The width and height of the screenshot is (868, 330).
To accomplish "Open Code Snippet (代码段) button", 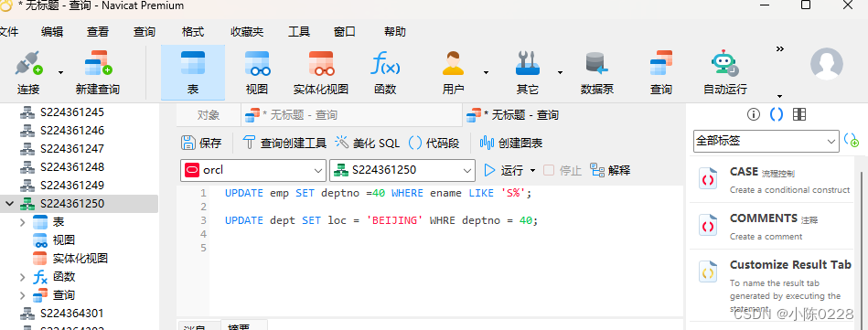I will pyautogui.click(x=434, y=143).
